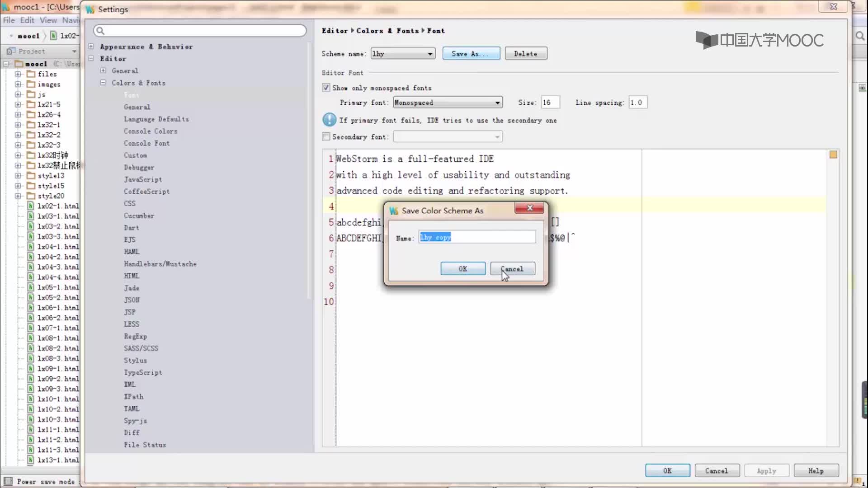This screenshot has width=868, height=488.
Task: Open the View menu
Action: coord(48,20)
